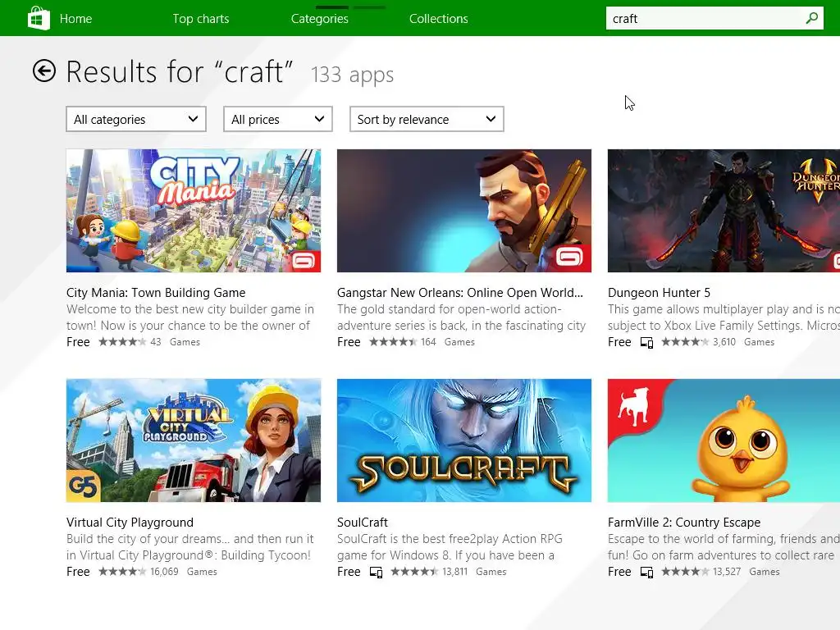Open Collections tab
Image resolution: width=840 pixels, height=630 pixels.
tap(439, 19)
